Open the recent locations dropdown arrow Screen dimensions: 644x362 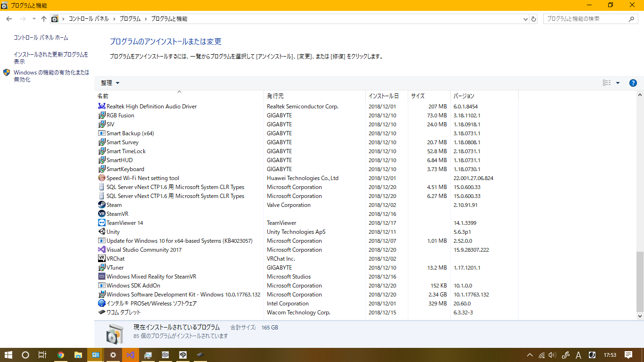click(34, 19)
